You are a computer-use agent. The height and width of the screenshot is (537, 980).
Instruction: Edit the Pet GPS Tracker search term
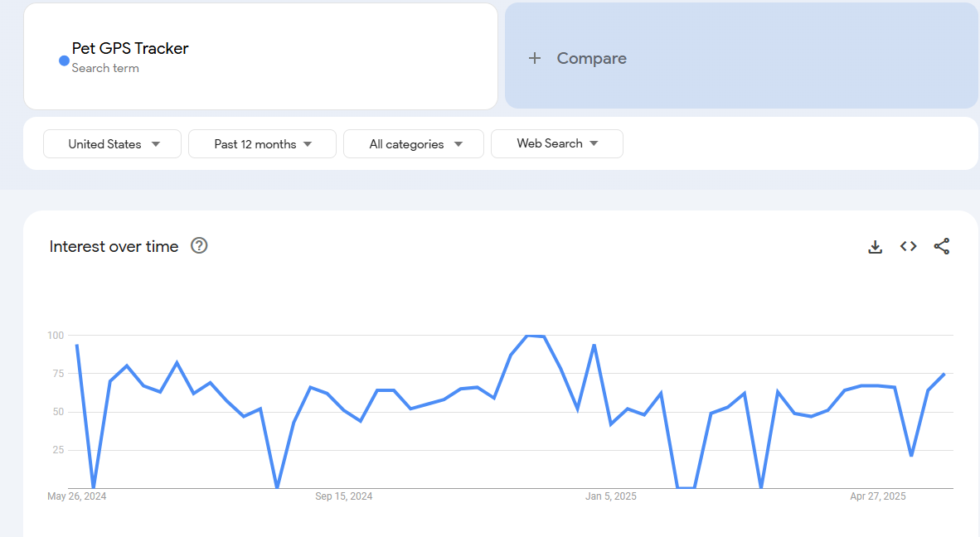pyautogui.click(x=130, y=49)
